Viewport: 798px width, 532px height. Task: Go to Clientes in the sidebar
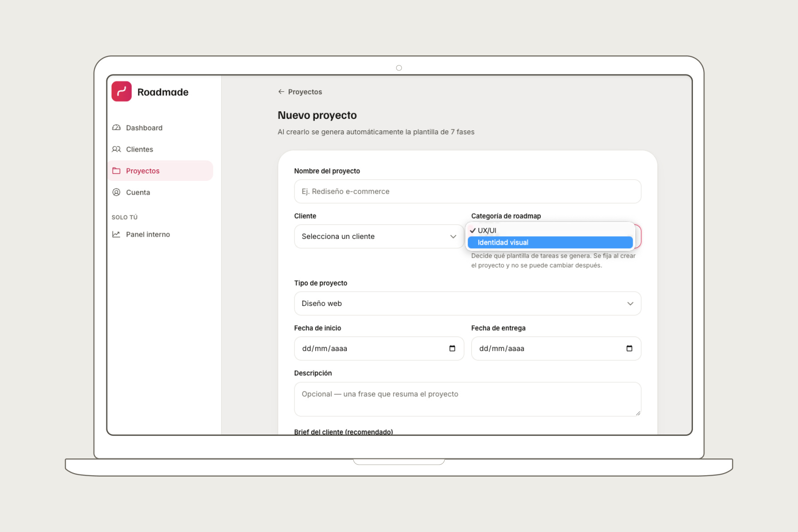[160, 149]
